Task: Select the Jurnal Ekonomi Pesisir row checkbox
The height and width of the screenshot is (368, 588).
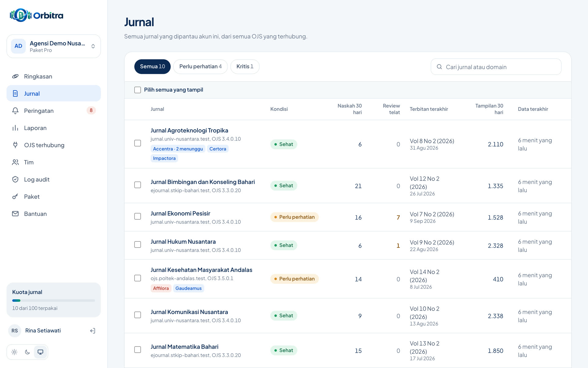Action: click(138, 217)
